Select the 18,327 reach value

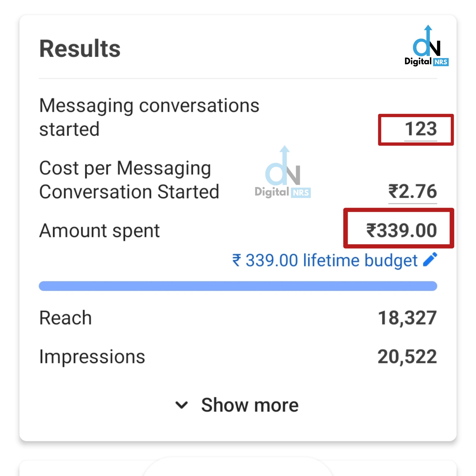[407, 318]
